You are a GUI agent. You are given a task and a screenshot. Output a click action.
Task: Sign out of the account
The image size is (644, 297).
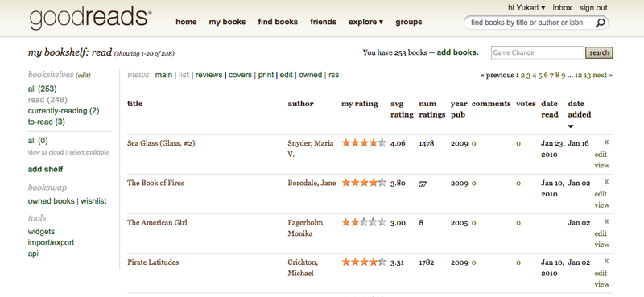[593, 7]
